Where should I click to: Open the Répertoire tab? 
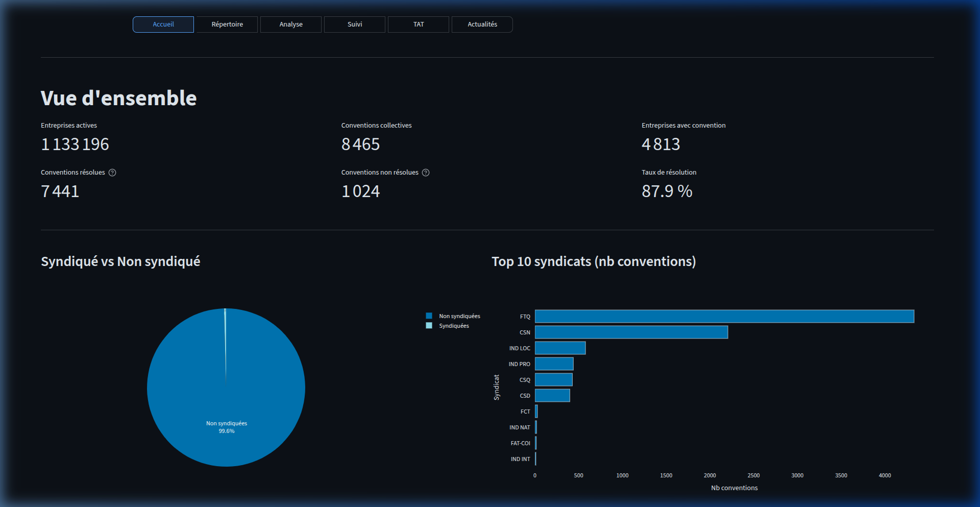(227, 25)
